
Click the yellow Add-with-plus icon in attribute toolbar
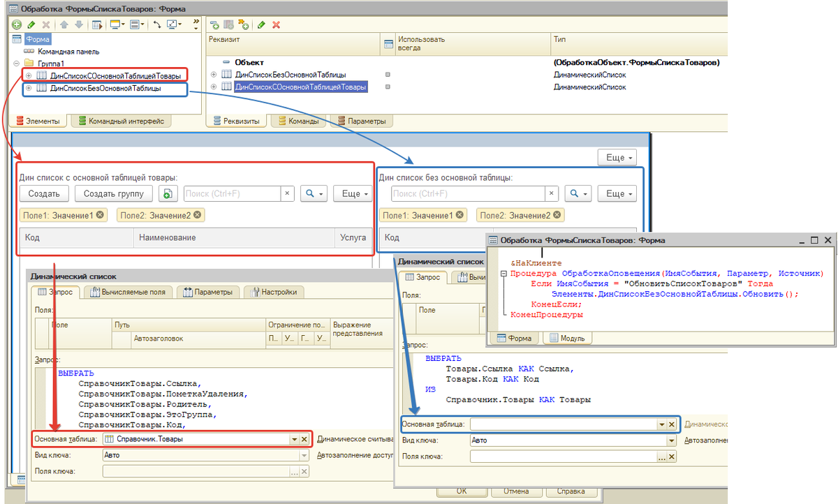(x=244, y=24)
